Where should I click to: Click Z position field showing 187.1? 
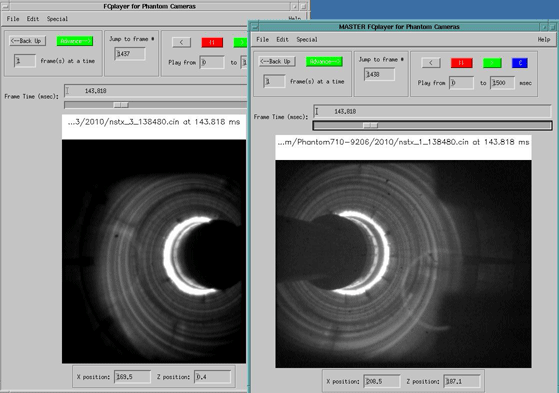(462, 381)
